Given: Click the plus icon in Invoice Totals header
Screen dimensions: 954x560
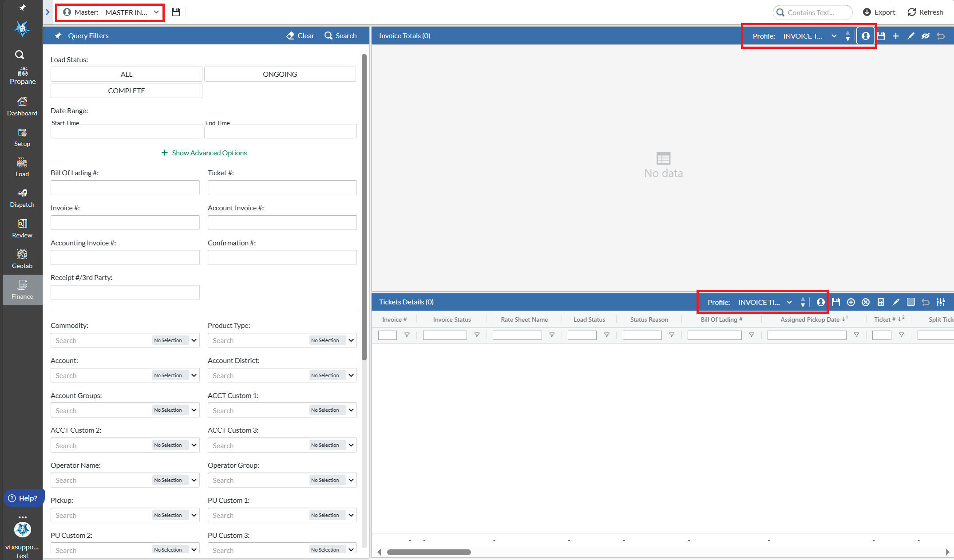Looking at the screenshot, I should click(896, 36).
